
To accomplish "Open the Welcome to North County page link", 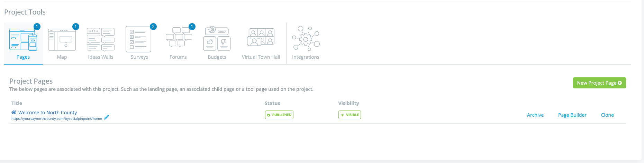I will click(x=47, y=113).
